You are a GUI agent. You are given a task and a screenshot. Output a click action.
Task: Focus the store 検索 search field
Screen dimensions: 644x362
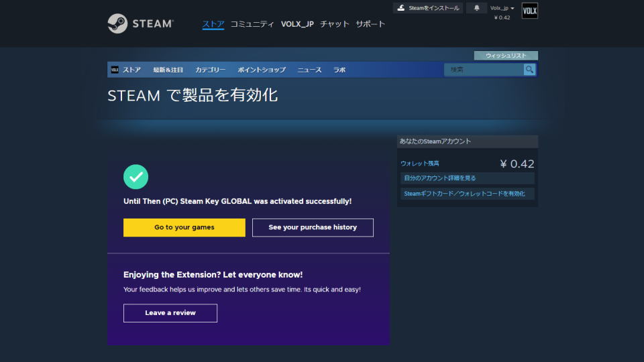click(484, 70)
